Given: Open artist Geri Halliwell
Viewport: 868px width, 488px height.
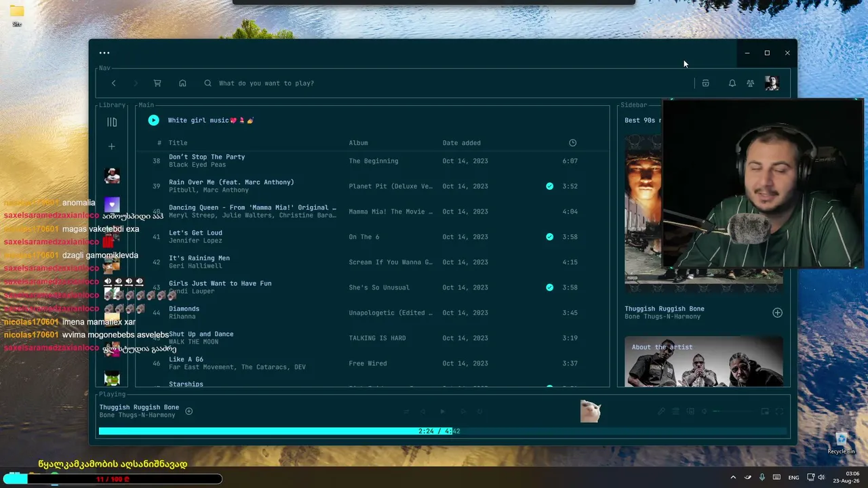Looking at the screenshot, I should pyautogui.click(x=195, y=266).
